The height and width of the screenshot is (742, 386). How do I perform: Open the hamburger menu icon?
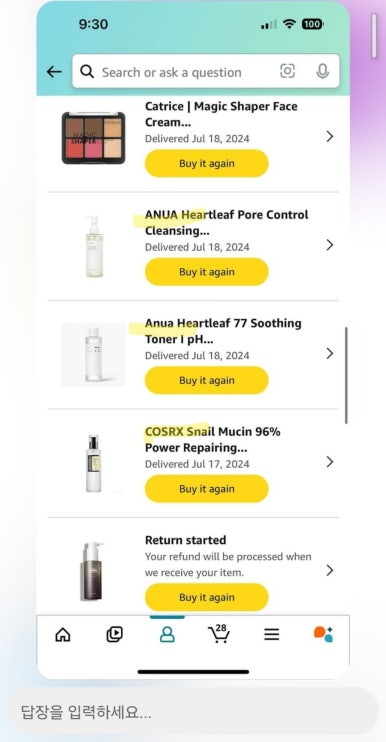point(272,635)
